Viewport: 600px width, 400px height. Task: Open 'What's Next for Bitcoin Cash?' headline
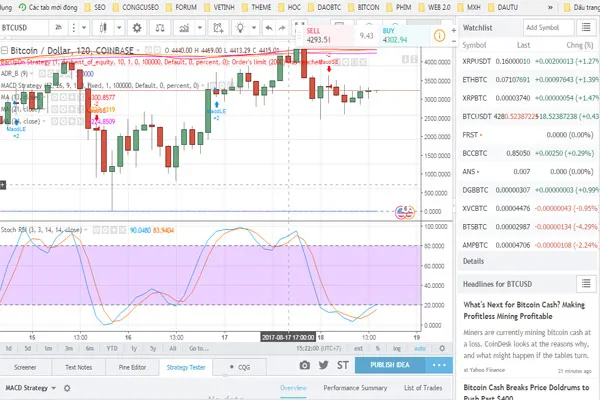coord(524,310)
